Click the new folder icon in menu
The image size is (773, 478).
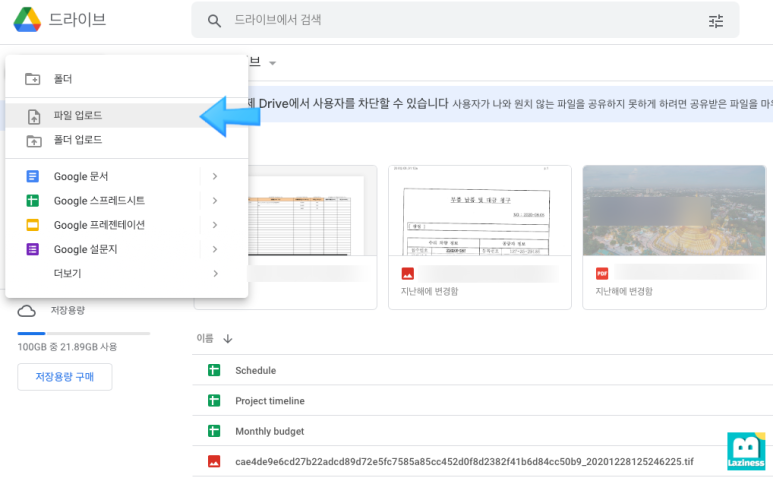[33, 79]
